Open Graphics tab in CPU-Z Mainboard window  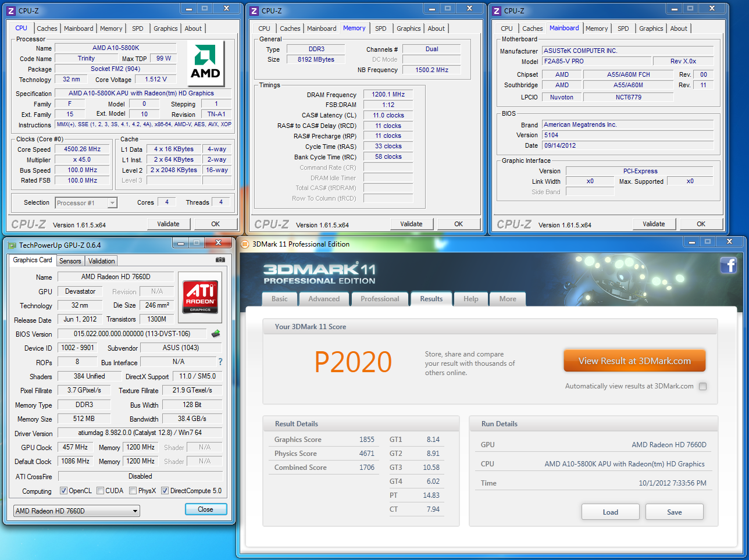pyautogui.click(x=651, y=28)
